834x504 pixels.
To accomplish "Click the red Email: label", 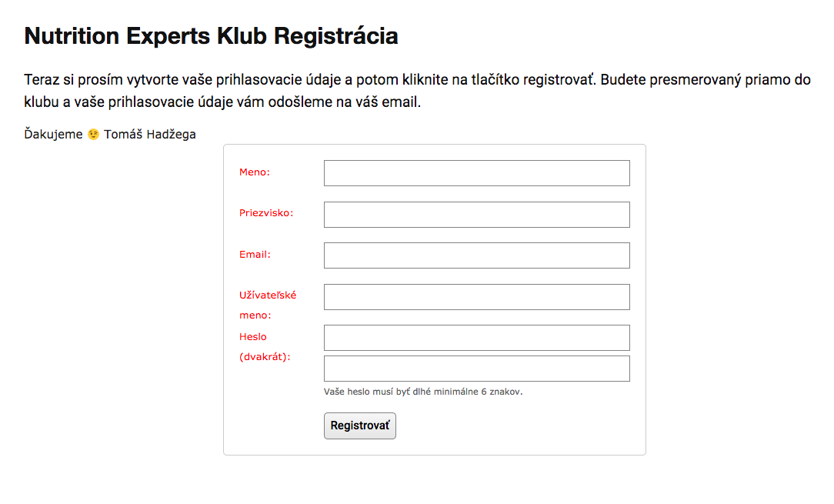I will (255, 255).
